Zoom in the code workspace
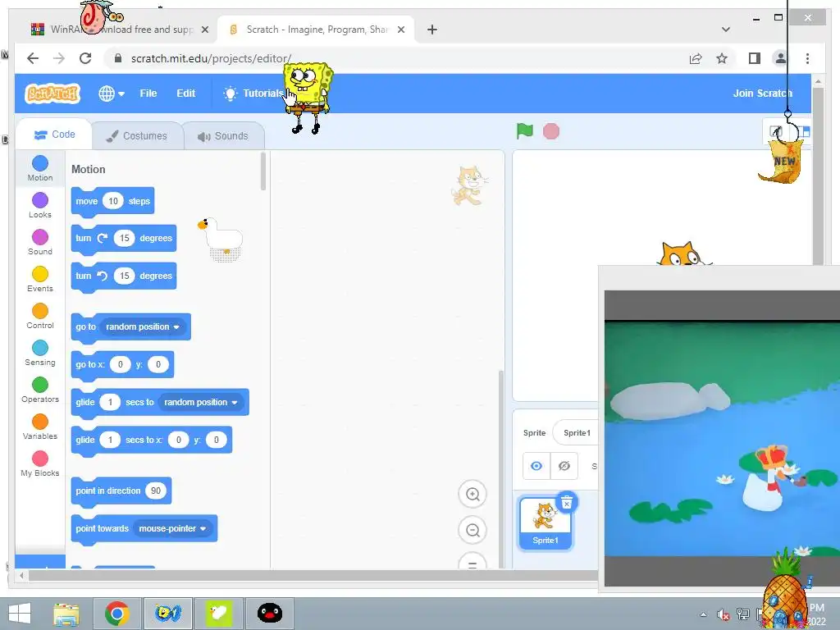 pos(472,494)
